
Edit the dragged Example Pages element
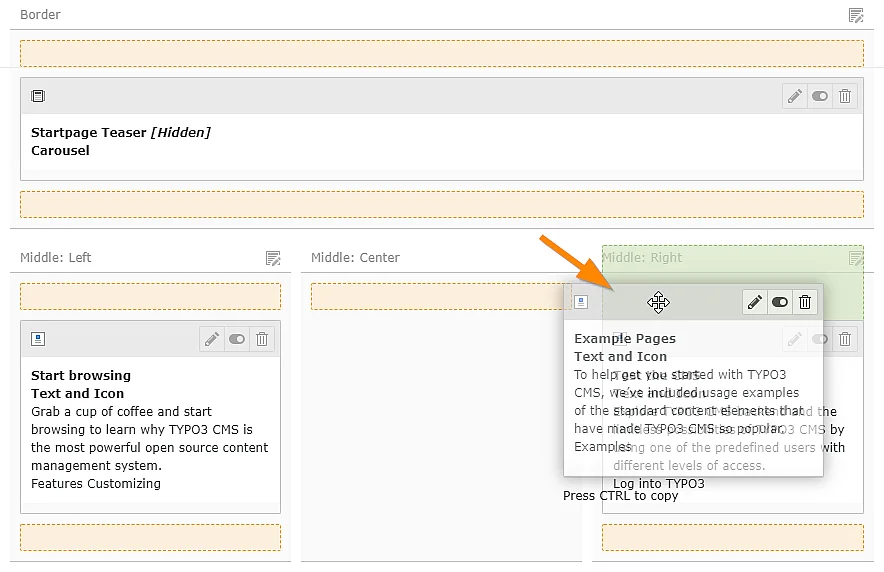(755, 302)
